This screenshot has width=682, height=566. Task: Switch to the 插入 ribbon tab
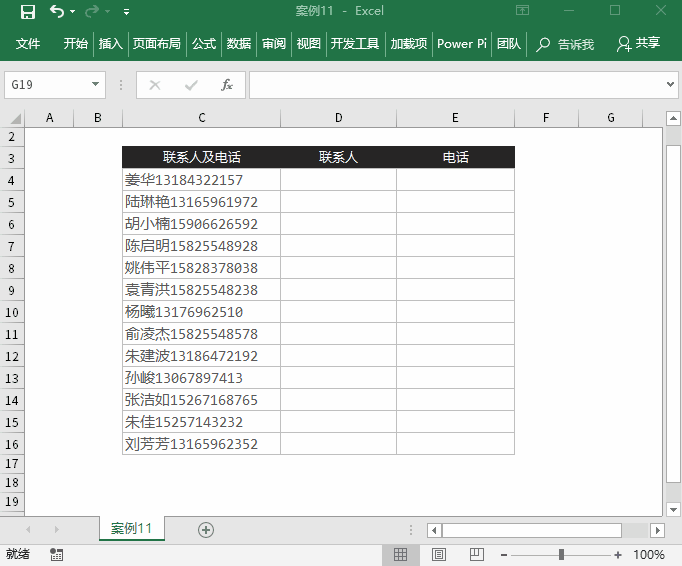(110, 44)
